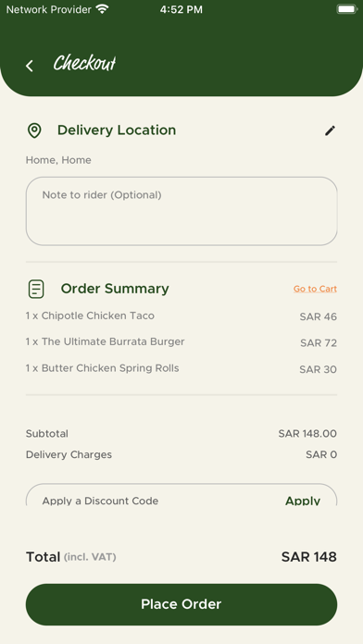Tap the location pin icon
363x644 pixels.
34,130
